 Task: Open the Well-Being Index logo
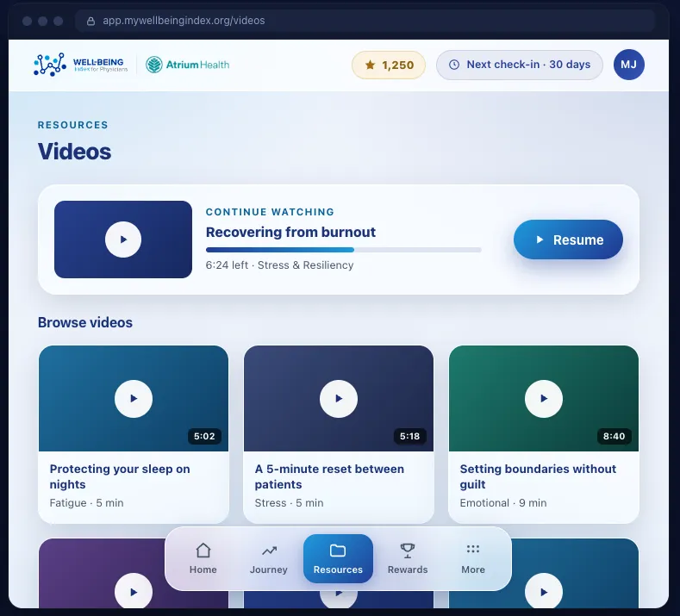click(81, 65)
